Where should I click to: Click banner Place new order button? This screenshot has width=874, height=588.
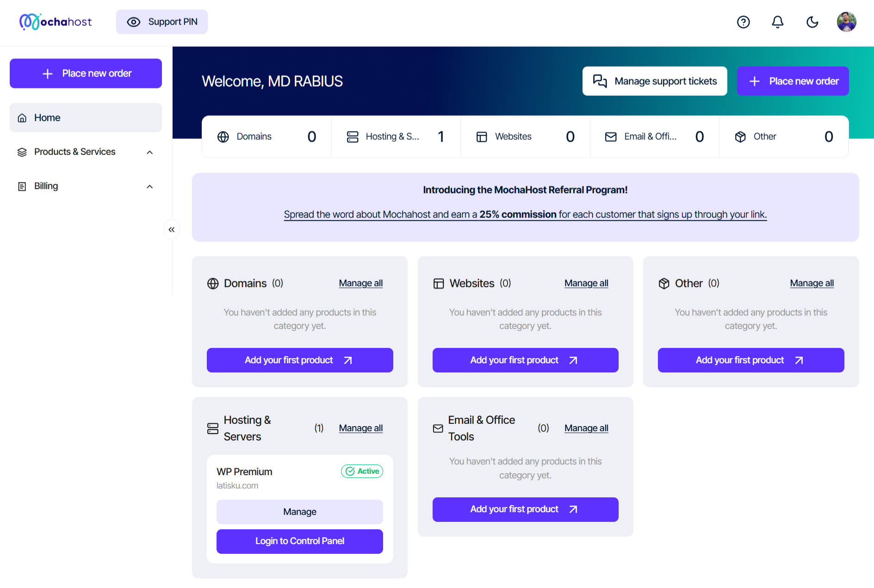coord(793,81)
